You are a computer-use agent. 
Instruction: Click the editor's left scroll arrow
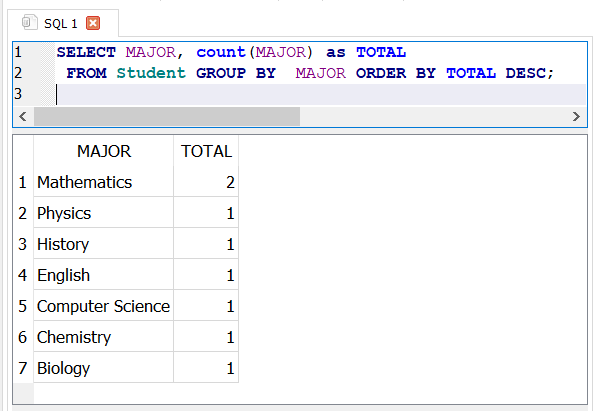click(x=23, y=116)
